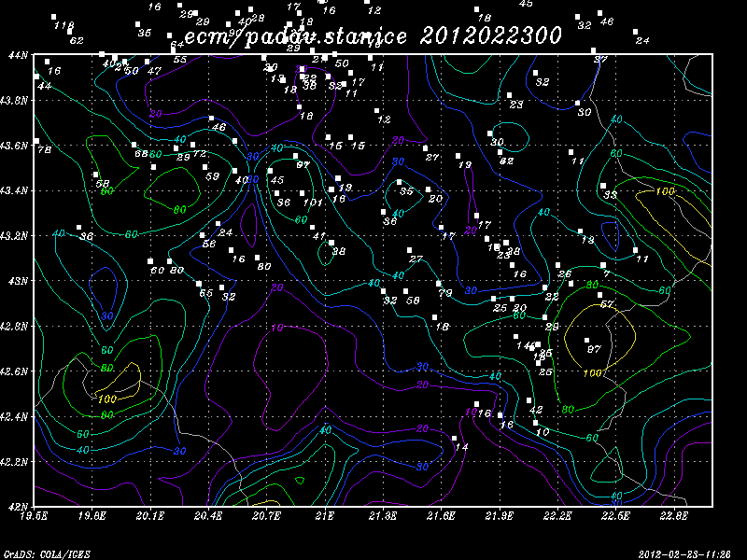Select the 44N latitude axis label
Screen dimensions: 747x560
click(18, 55)
